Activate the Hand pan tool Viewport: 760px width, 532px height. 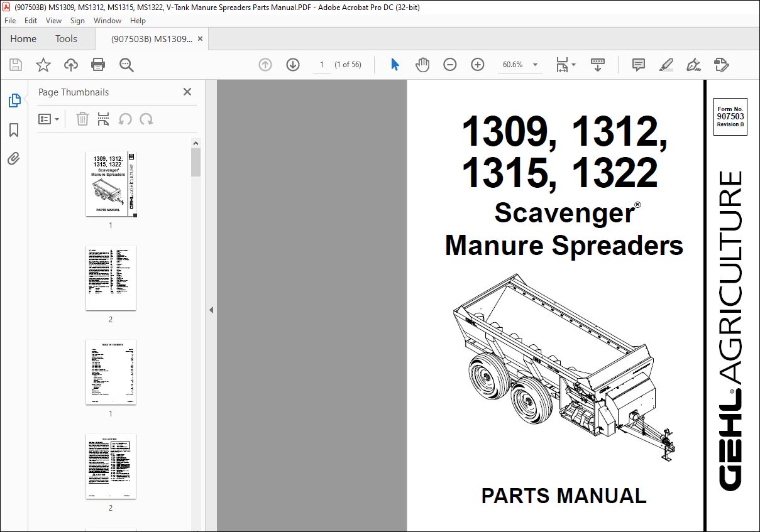422,65
